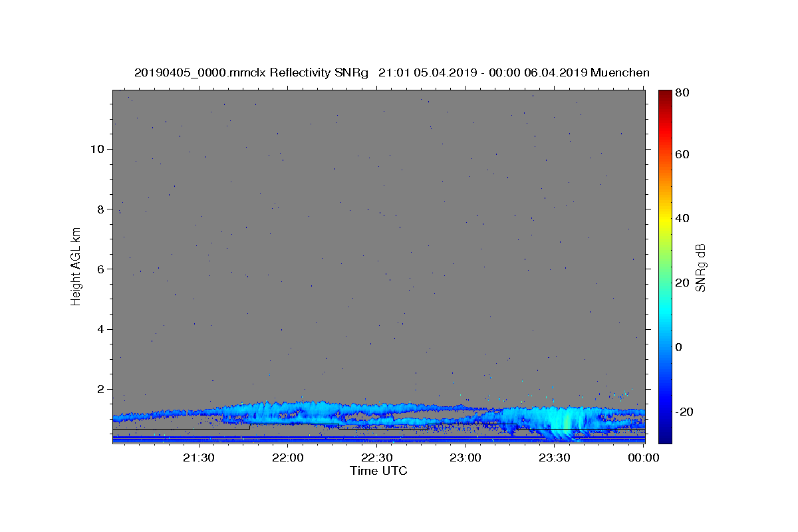Click the colorbar value 40
This screenshot has height=532, width=798.
pyautogui.click(x=684, y=218)
